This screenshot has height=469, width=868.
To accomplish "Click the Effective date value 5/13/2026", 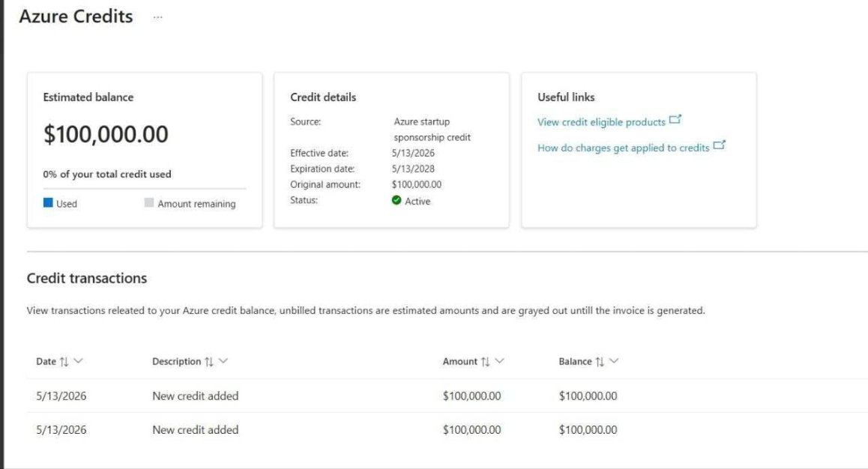I will pos(413,153).
